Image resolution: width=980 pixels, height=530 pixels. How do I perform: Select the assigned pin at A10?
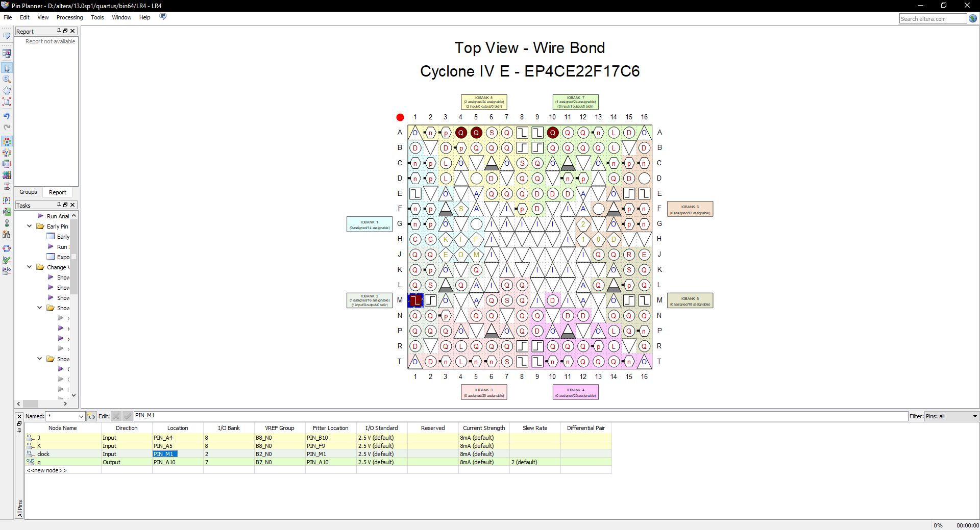point(552,133)
